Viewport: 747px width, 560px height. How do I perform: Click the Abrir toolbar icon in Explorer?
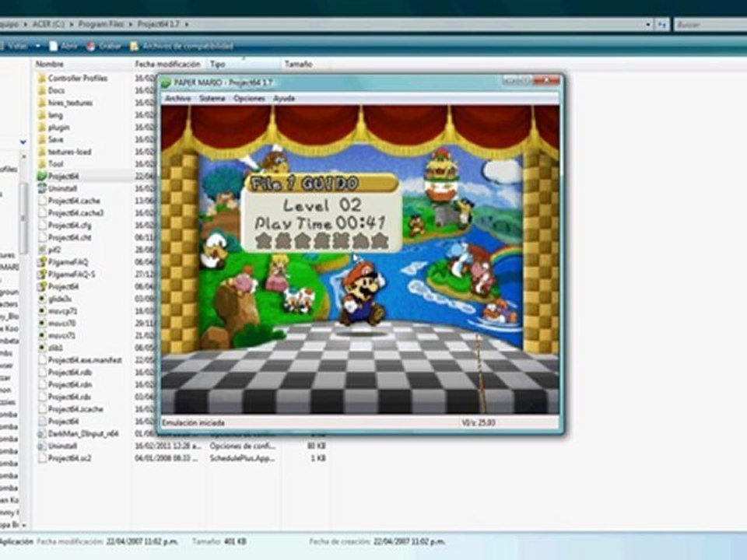point(54,46)
